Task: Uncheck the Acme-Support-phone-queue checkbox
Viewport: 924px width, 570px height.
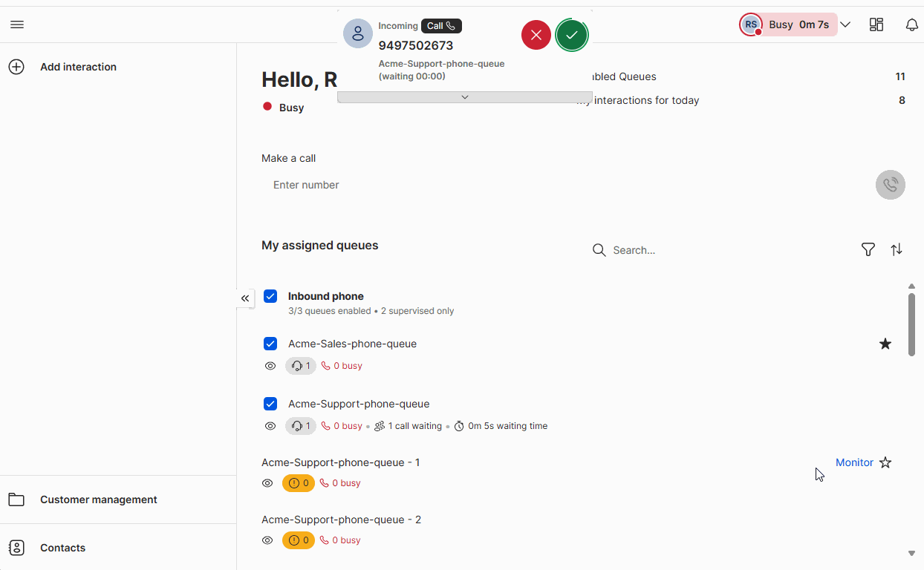Action: tap(270, 404)
